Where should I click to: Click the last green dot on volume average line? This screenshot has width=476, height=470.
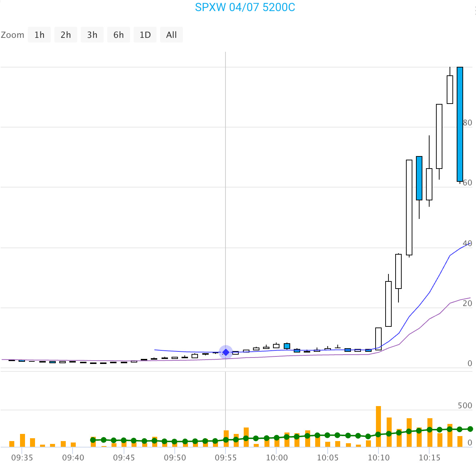(x=470, y=429)
